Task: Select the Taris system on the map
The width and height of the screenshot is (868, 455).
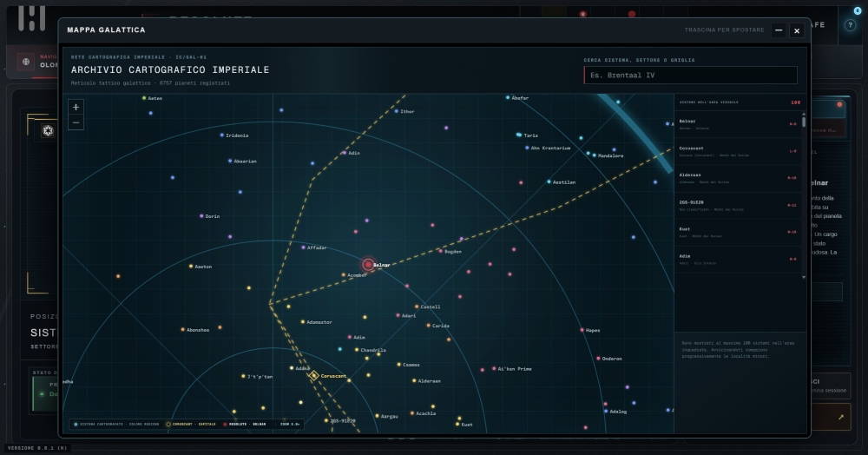Action: point(519,135)
